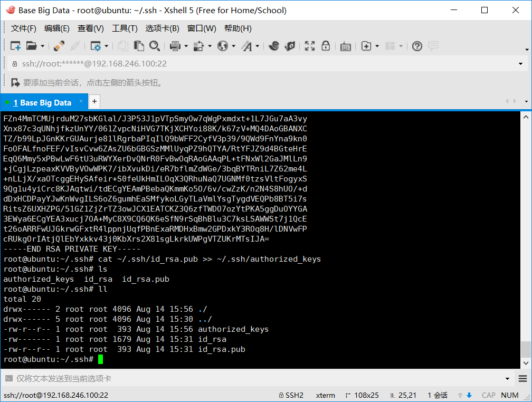Expand the Open session dropdown arrow
This screenshot has height=402, width=532.
click(42, 46)
